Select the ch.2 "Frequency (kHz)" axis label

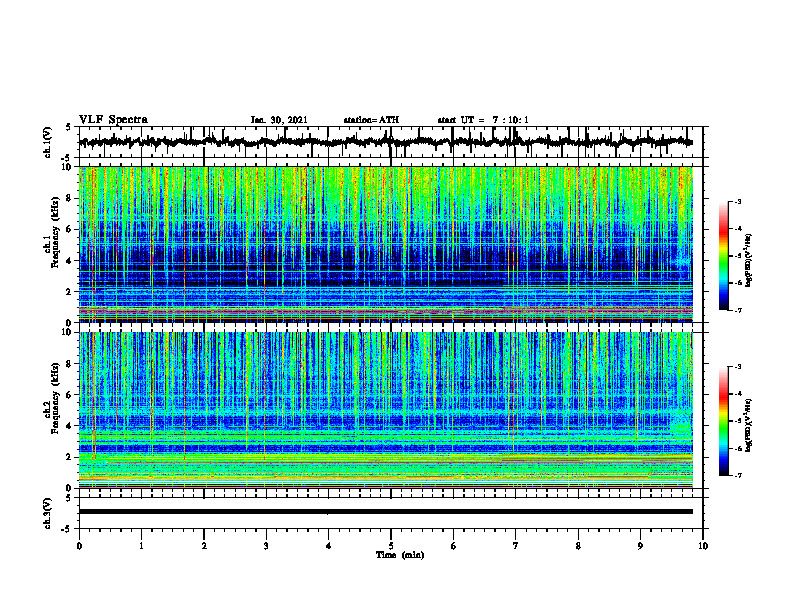[55, 398]
